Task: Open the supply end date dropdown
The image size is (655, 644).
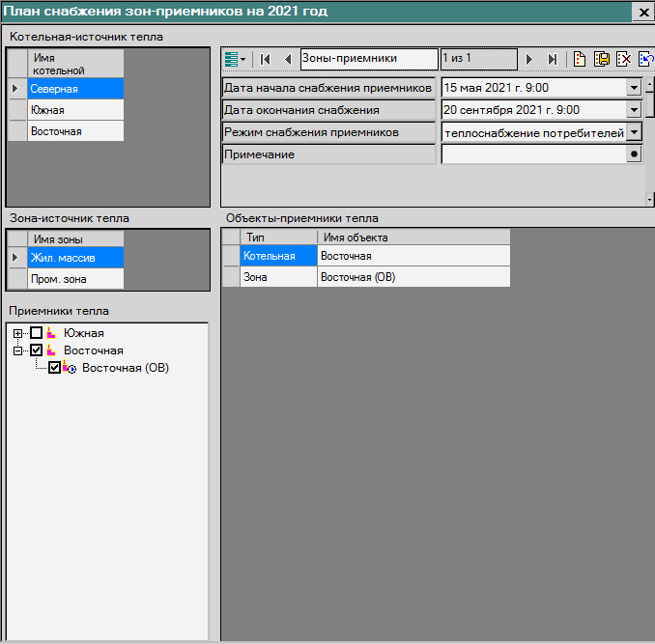Action: pyautogui.click(x=634, y=110)
